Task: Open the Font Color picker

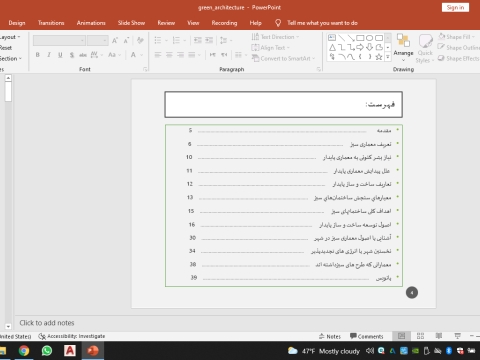Action: coord(136,55)
